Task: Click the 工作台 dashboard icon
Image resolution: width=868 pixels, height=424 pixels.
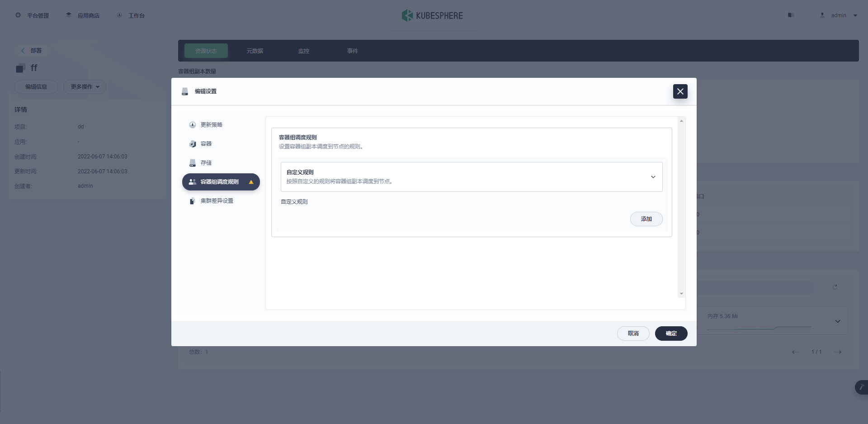Action: pyautogui.click(x=119, y=15)
